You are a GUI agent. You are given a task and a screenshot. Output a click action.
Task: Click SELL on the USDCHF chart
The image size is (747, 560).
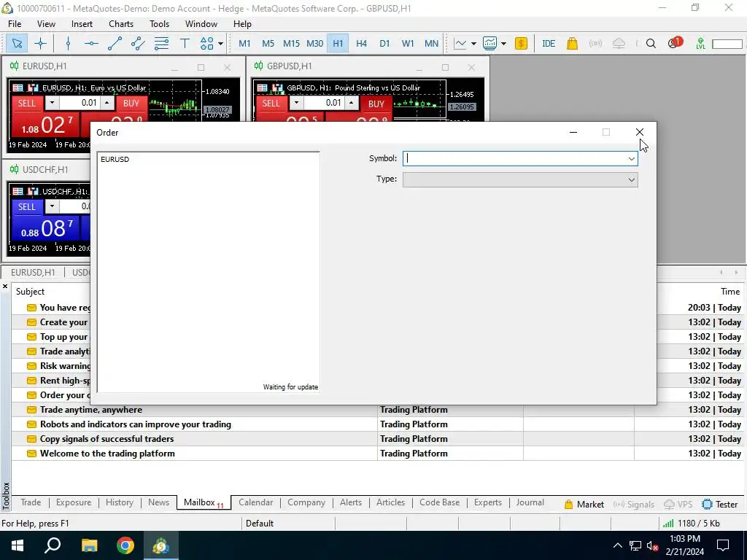click(27, 206)
